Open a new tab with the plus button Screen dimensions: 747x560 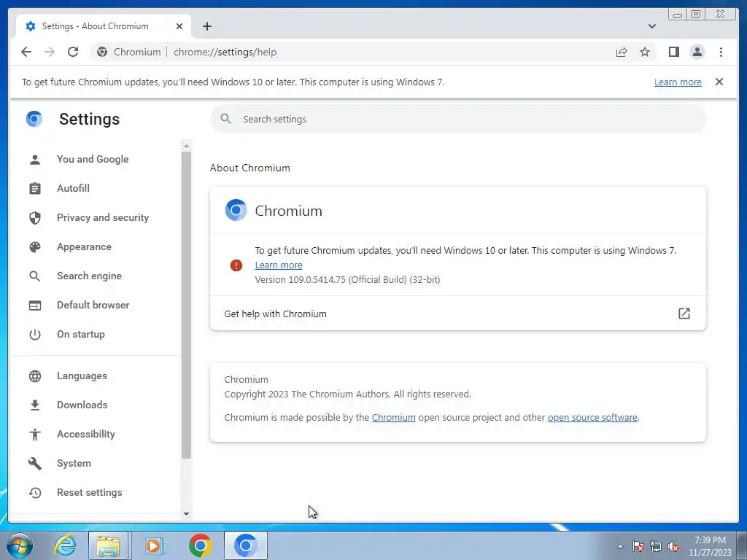click(x=206, y=26)
